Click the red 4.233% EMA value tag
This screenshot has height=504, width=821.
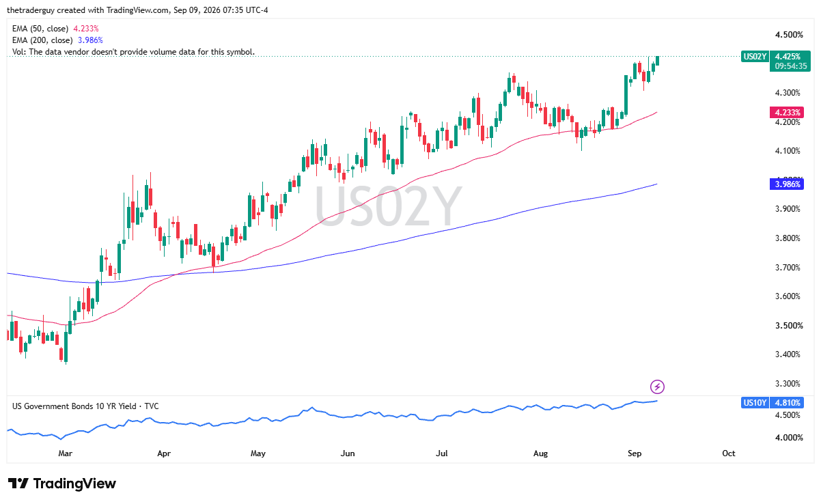788,113
